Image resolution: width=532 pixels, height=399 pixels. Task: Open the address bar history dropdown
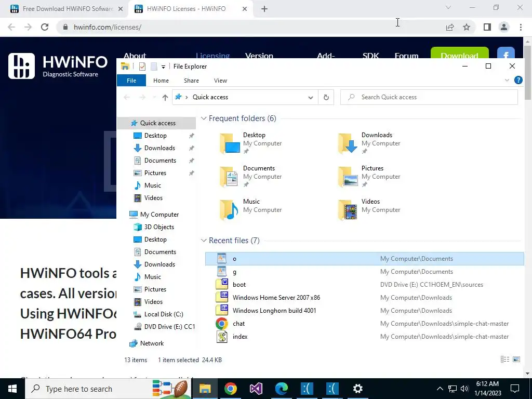311,97
